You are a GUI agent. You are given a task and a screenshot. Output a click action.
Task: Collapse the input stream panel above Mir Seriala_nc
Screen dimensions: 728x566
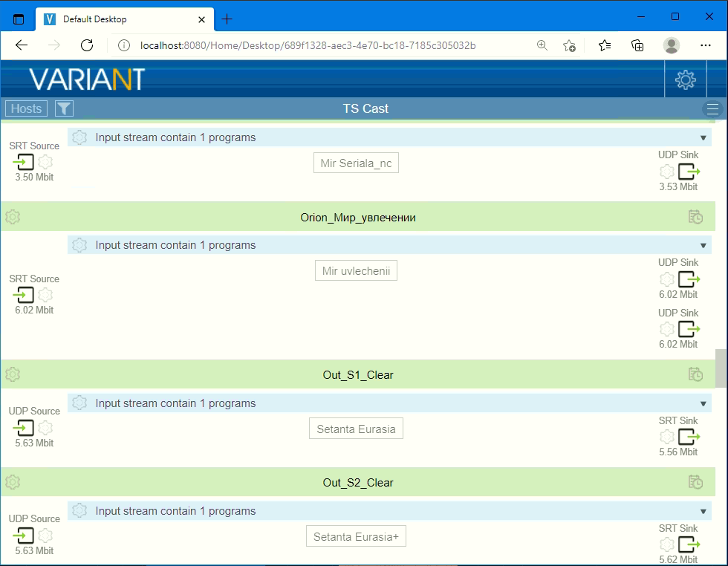pyautogui.click(x=703, y=138)
